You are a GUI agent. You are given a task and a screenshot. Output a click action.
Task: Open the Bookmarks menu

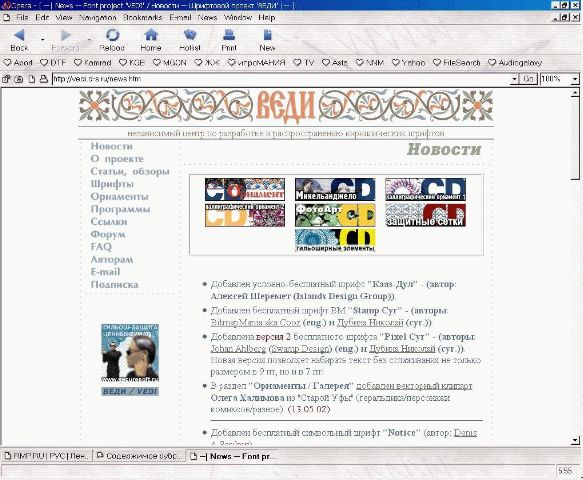(x=143, y=17)
